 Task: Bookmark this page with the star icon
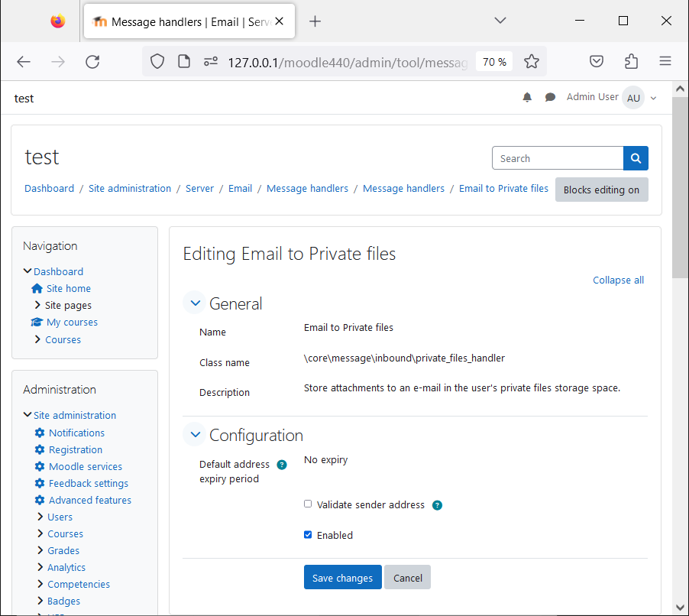coord(531,62)
